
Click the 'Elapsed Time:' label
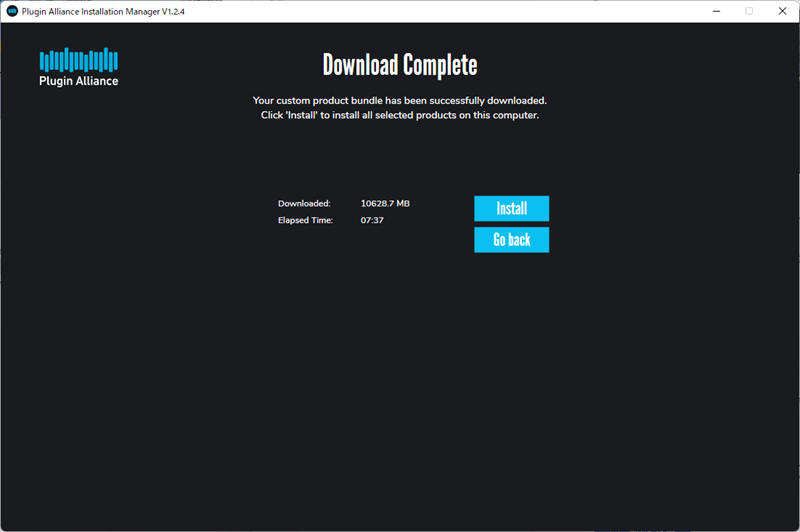tap(305, 220)
